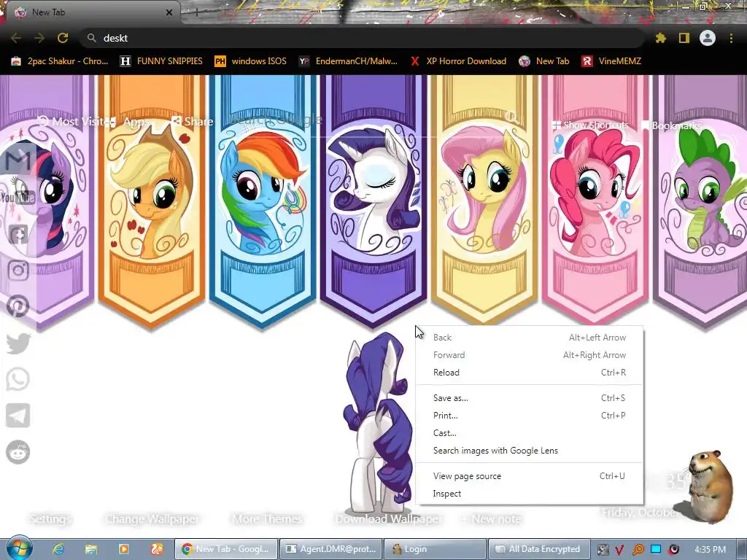Image resolution: width=747 pixels, height=560 pixels.
Task: Click New note at page bottom
Action: tap(491, 519)
